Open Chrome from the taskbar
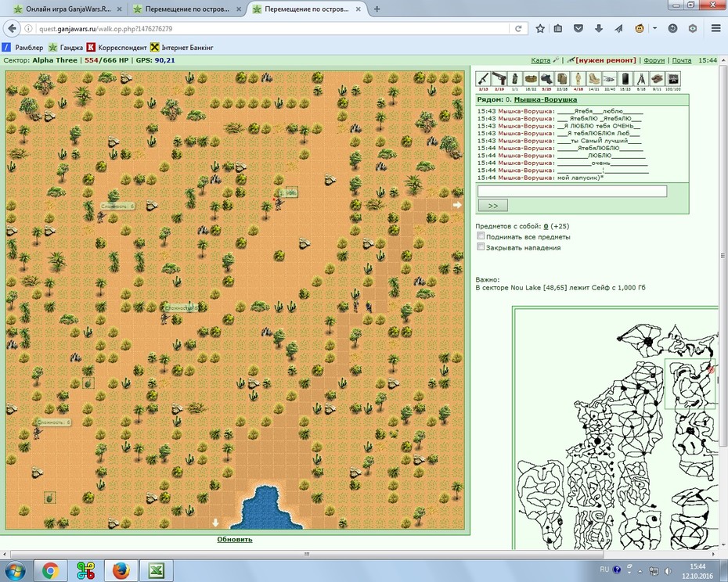728x582 pixels. (51, 571)
